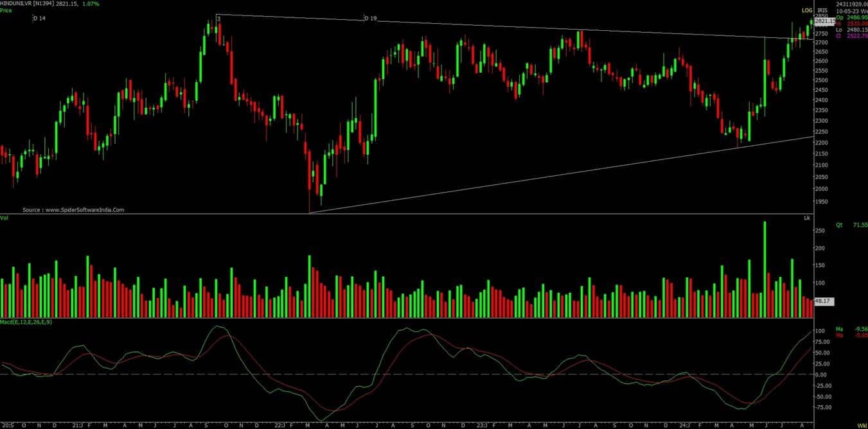Click the Lk unit label in volume panel
The height and width of the screenshot is (429, 868).
click(806, 219)
